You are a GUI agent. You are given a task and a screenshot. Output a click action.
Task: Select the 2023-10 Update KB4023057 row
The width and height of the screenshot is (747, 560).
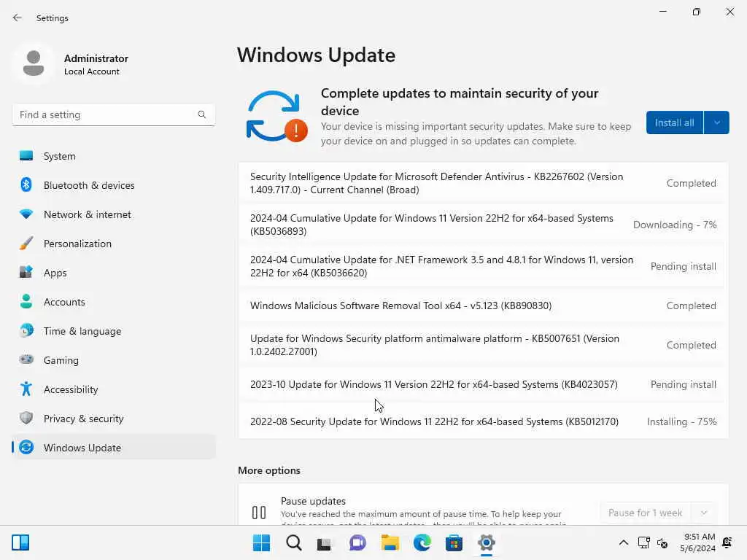coord(483,385)
